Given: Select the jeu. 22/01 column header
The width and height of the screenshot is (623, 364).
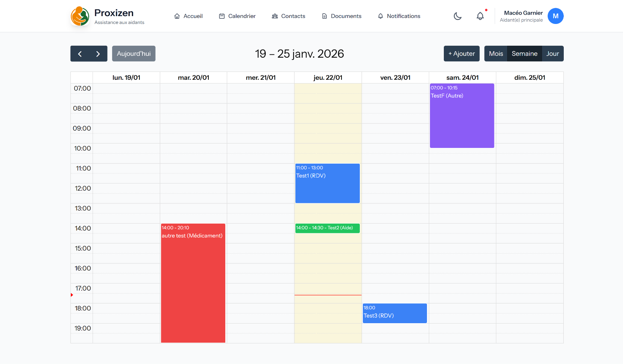Looking at the screenshot, I should pyautogui.click(x=328, y=78).
